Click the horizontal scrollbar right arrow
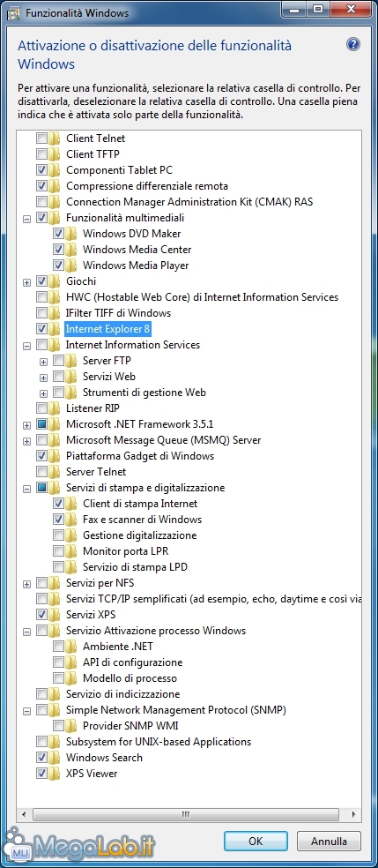Screen dimensions: 378x868 (353, 814)
